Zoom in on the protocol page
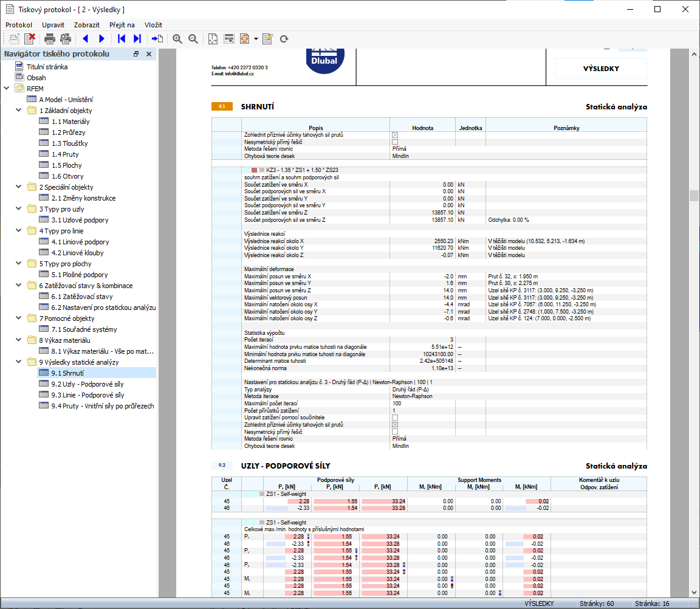The image size is (700, 609). [177, 39]
